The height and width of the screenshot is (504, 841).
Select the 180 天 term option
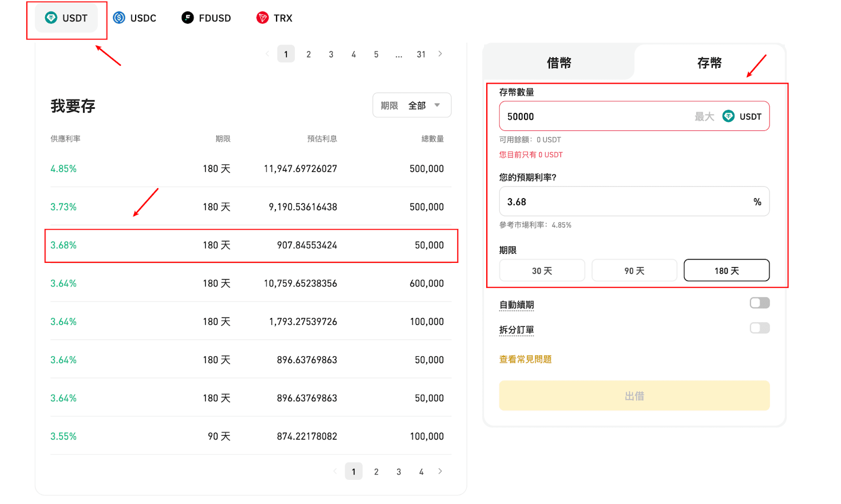pyautogui.click(x=726, y=271)
